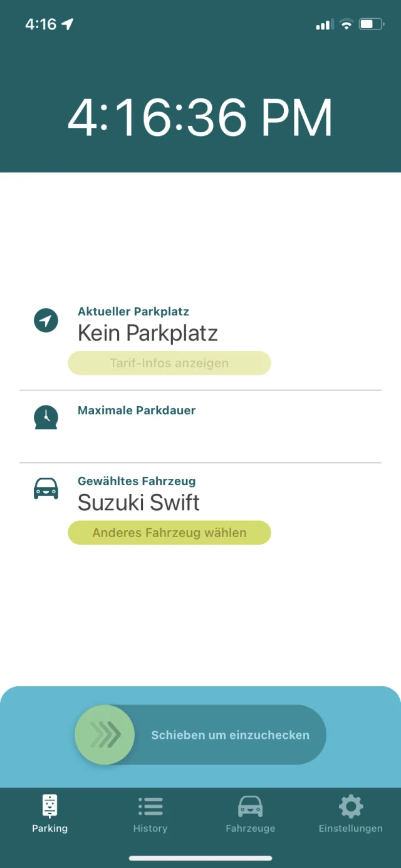Tap the battery icon in status bar

tap(370, 24)
